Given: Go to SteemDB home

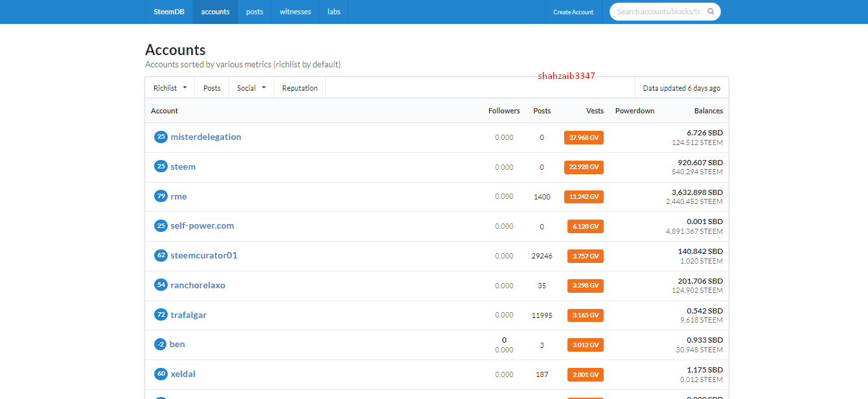Looking at the screenshot, I should (x=169, y=12).
